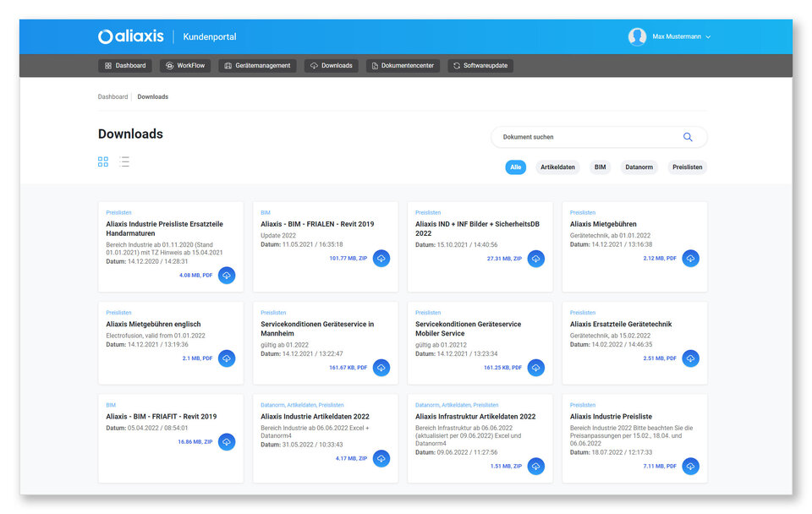This screenshot has height=514, width=812.
Task: Switch to list view layout
Action: (124, 161)
